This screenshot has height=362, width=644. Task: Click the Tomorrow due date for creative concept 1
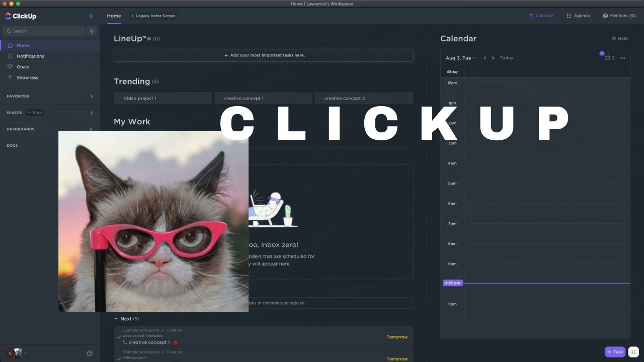tap(397, 337)
